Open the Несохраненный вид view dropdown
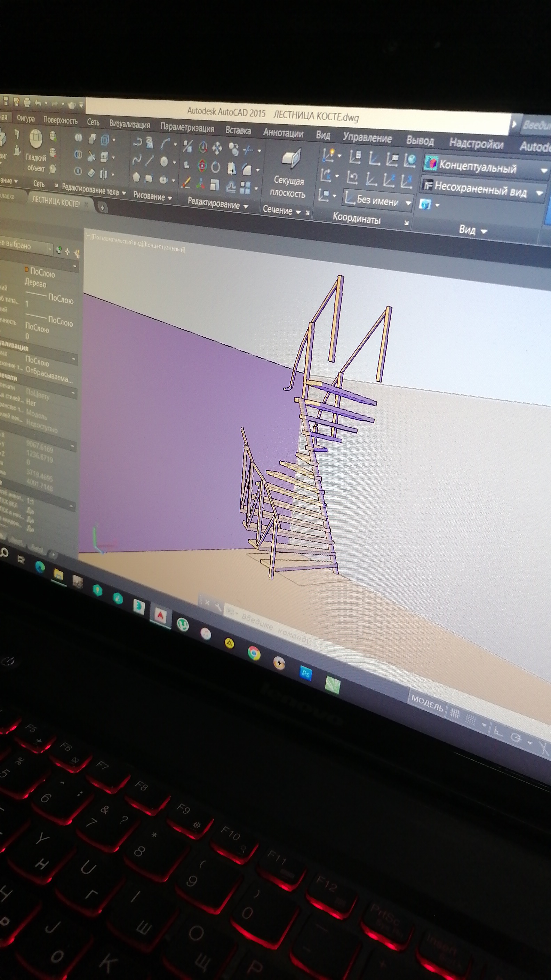This screenshot has height=980, width=551. (x=539, y=193)
